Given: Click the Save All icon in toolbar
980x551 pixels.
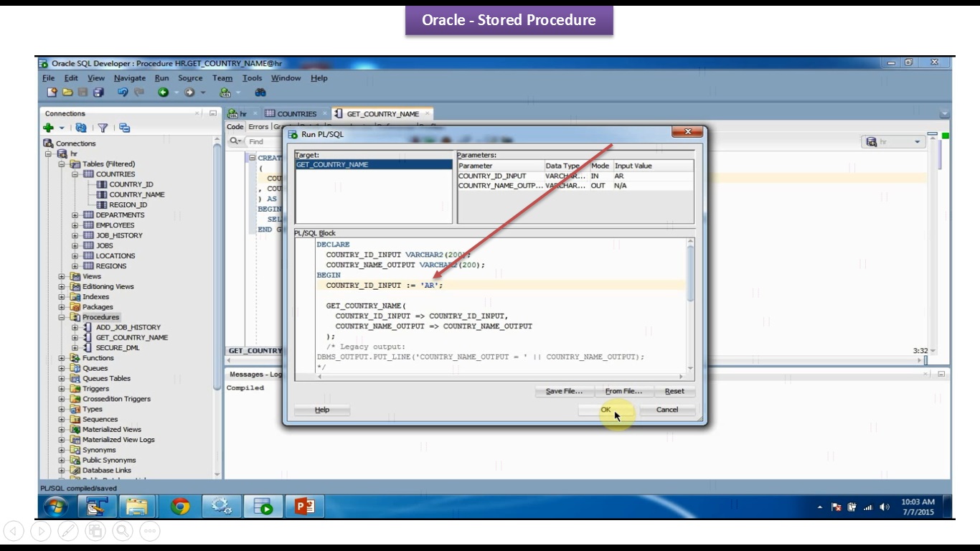Looking at the screenshot, I should click(x=98, y=92).
